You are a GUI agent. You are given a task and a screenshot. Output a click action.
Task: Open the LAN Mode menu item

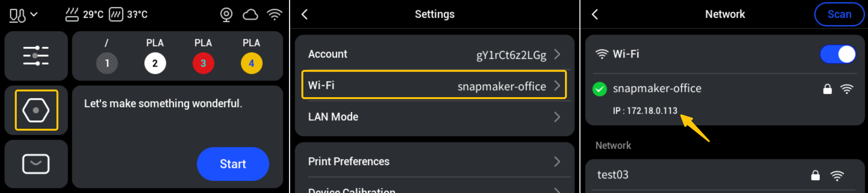point(434,117)
